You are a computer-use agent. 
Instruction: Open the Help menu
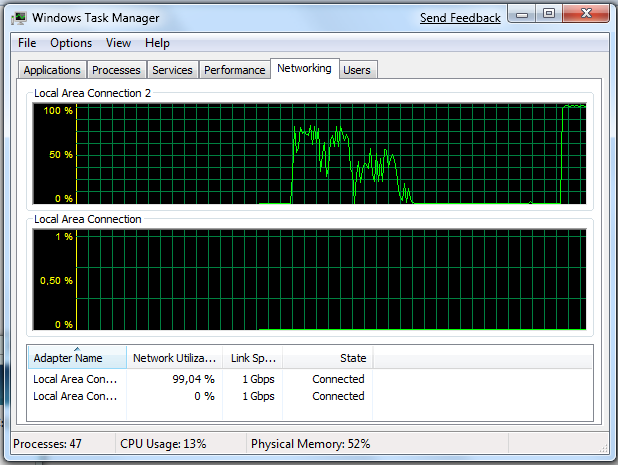(157, 43)
